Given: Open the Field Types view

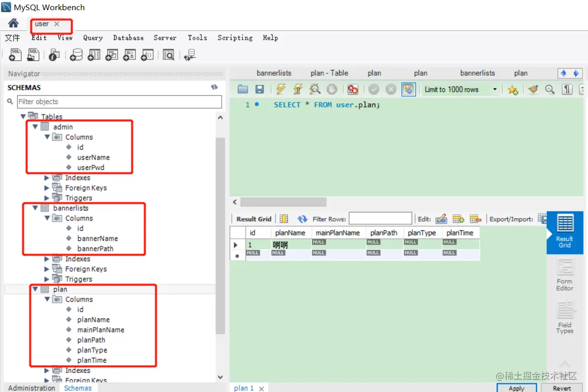Looking at the screenshot, I should [565, 317].
